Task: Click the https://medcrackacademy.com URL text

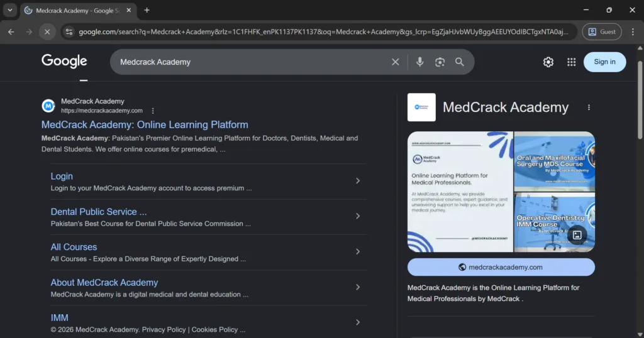Action: (x=102, y=111)
